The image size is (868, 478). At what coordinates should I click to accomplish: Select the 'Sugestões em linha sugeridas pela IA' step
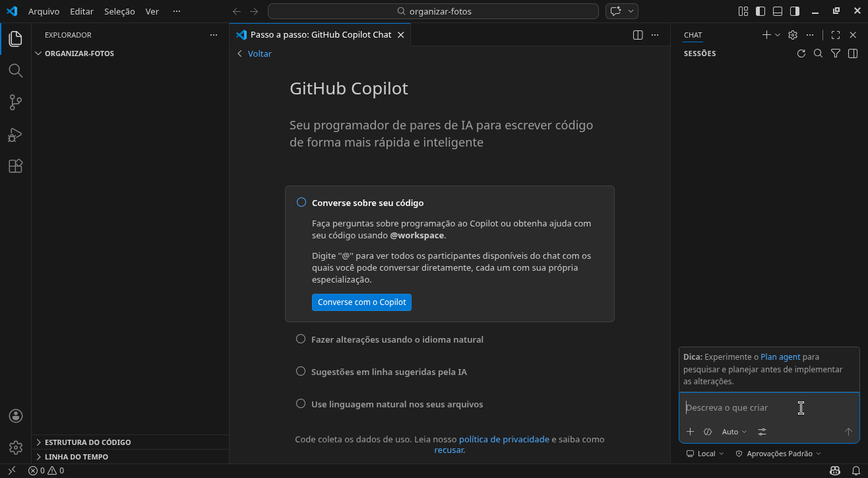point(388,372)
